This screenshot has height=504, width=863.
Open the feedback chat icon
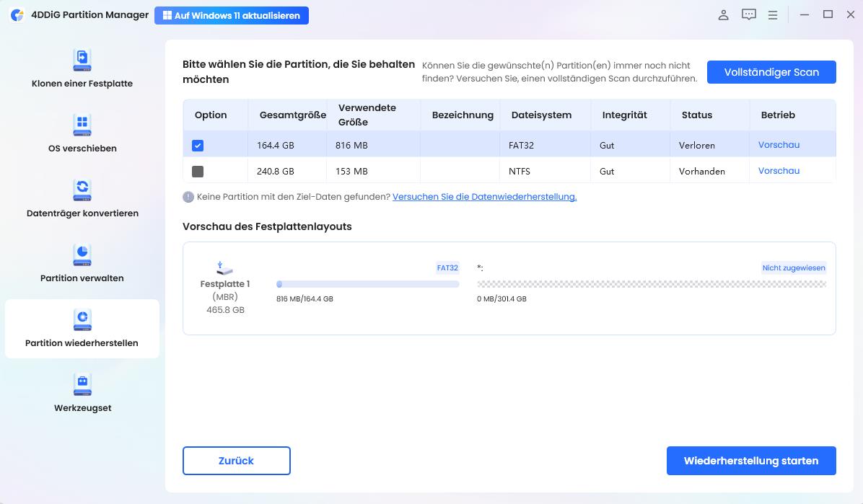748,15
